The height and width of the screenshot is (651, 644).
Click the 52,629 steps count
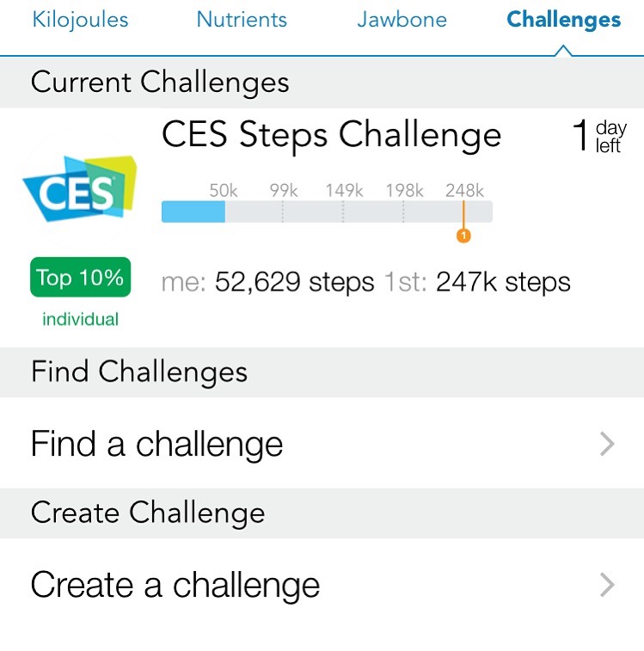[294, 282]
